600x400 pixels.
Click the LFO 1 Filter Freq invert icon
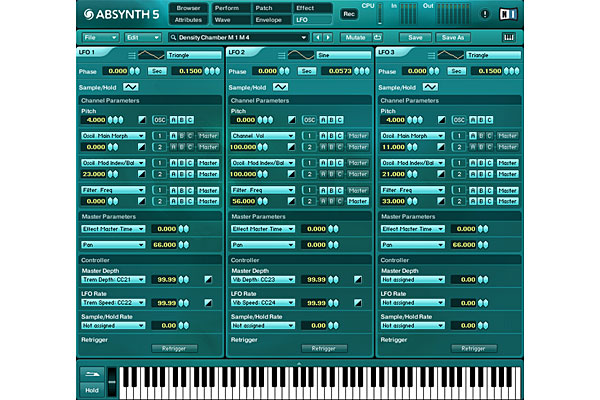pyautogui.click(x=142, y=201)
